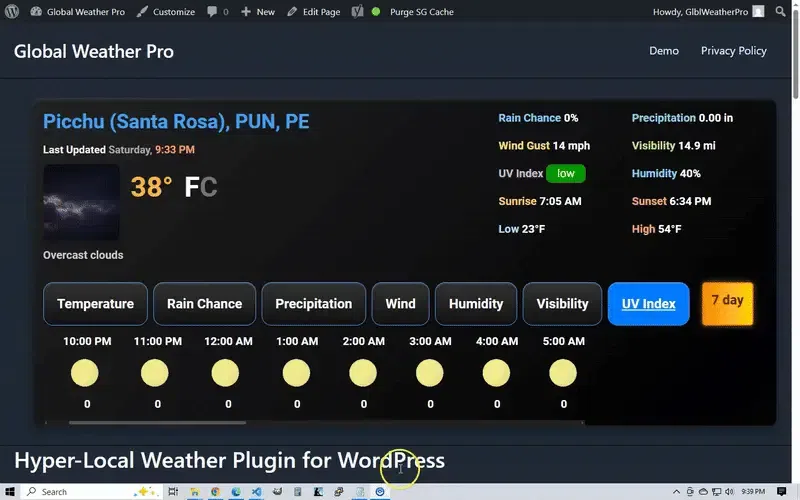
Task: Select the Precipitation tab
Action: coord(314,304)
